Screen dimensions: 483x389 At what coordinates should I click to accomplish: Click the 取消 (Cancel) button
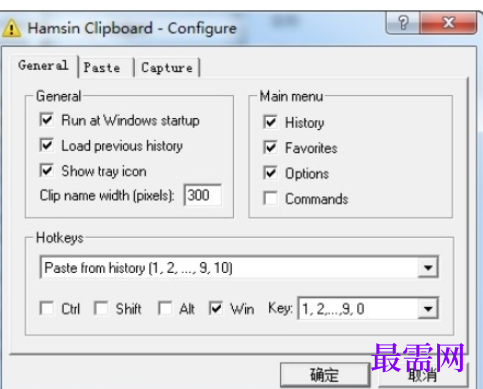tap(423, 375)
